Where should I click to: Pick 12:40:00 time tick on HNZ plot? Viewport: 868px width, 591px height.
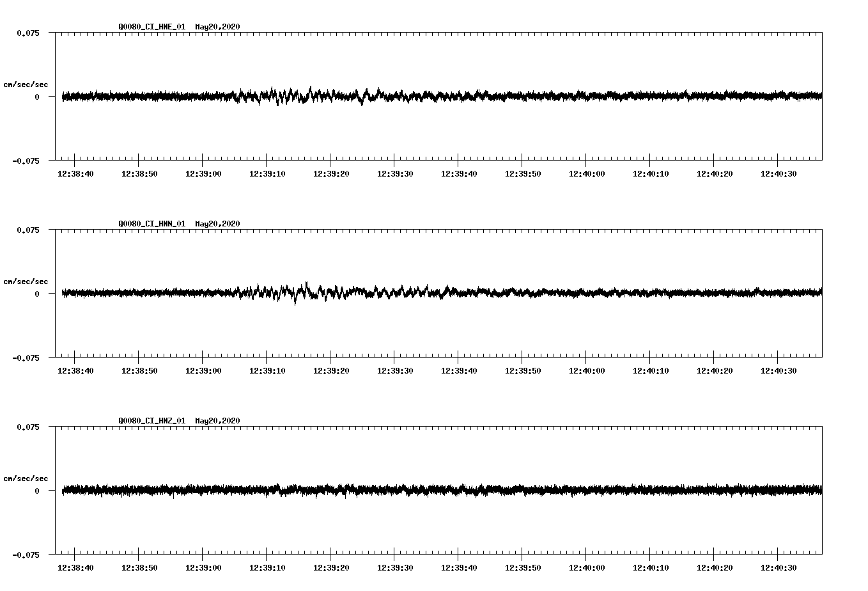(x=587, y=568)
